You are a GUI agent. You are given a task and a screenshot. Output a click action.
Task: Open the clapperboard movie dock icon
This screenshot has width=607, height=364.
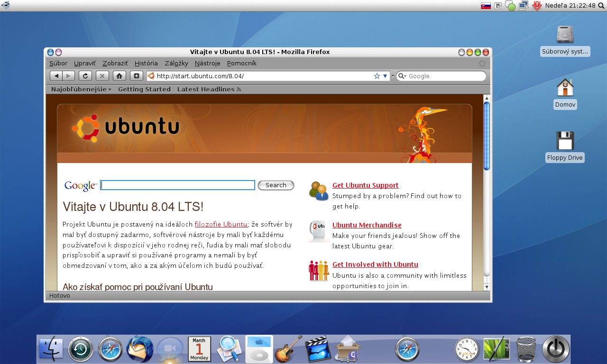click(318, 349)
